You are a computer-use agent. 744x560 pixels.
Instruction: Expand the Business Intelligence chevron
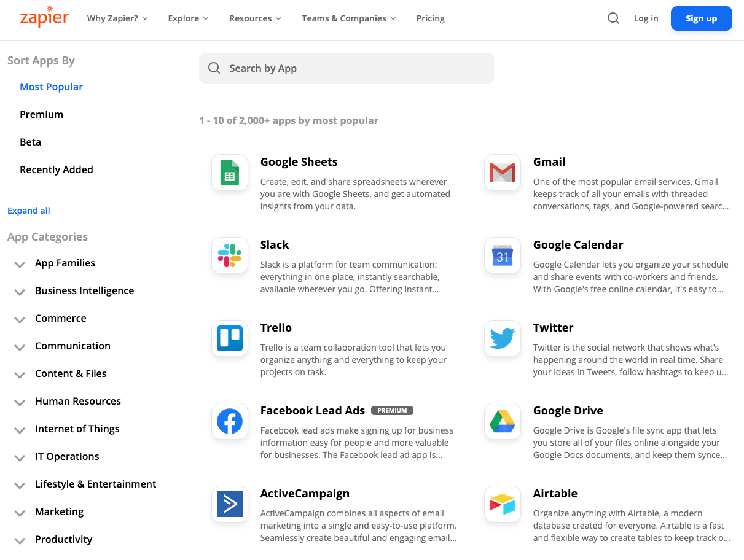coord(20,292)
